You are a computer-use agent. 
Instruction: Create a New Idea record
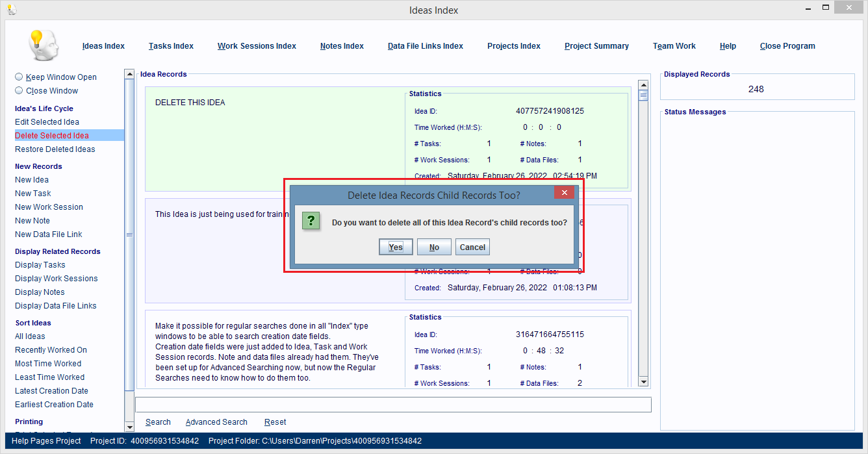click(32, 180)
